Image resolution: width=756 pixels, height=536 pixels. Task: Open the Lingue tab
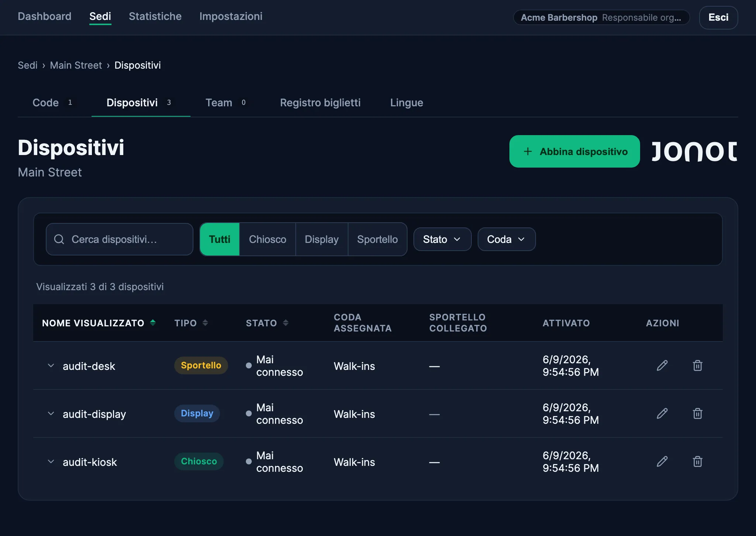[x=406, y=103]
